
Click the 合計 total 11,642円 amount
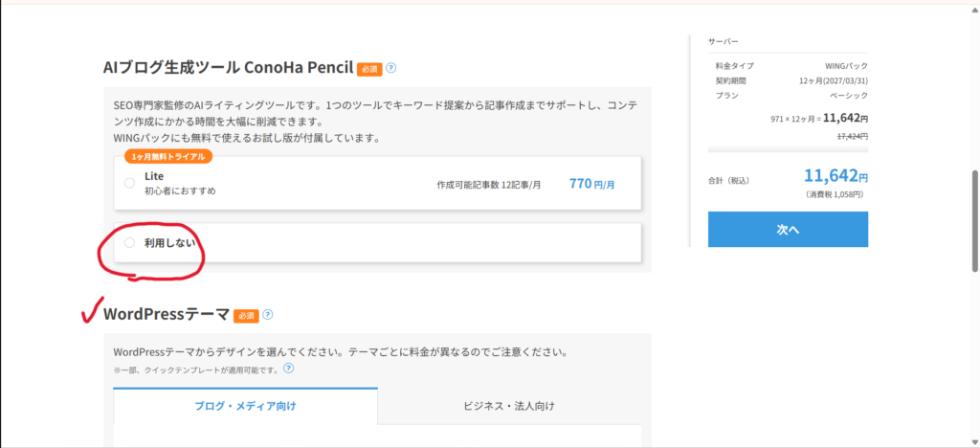tap(835, 177)
